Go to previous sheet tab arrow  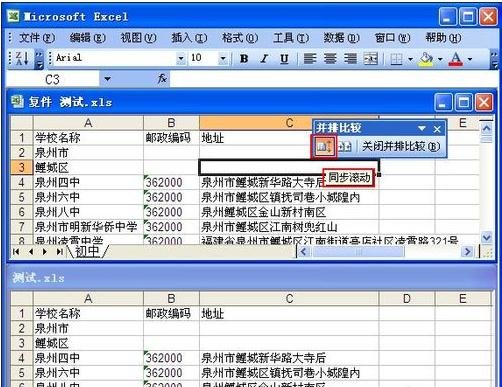click(31, 252)
